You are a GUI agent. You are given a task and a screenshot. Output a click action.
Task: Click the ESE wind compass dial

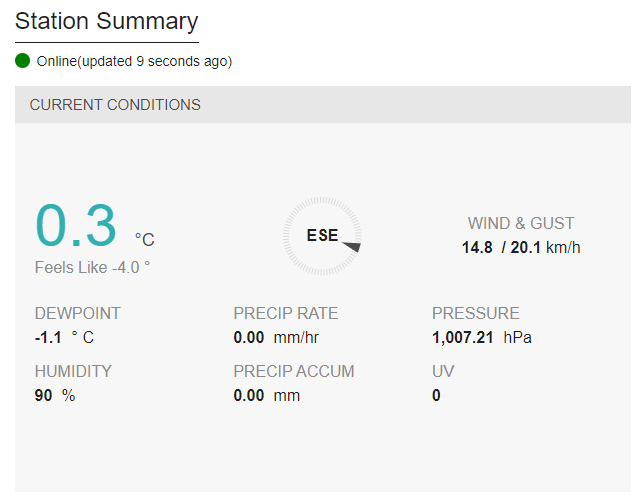(322, 236)
